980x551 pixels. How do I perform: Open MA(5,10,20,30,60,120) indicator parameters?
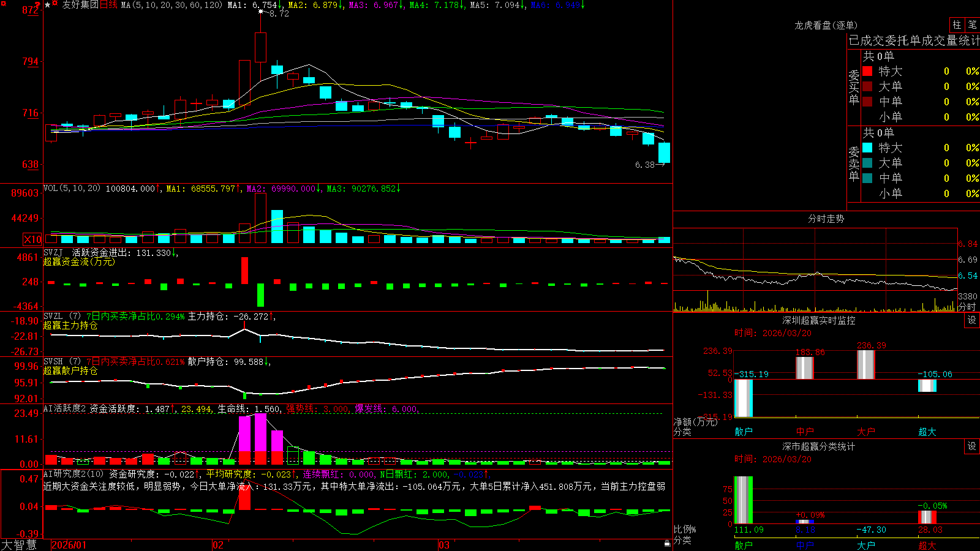pyautogui.click(x=171, y=5)
